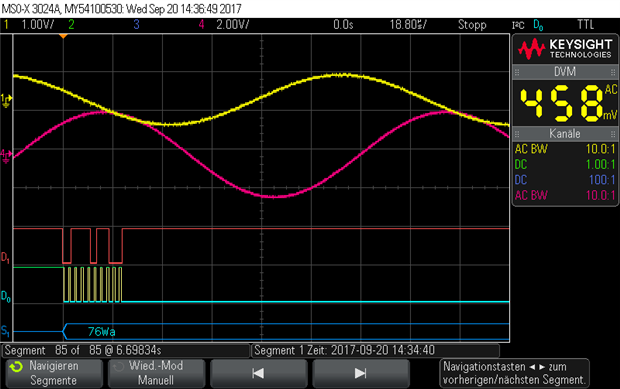620x389 pixels.
Task: Click the Keysight Technologies logo
Action: click(x=565, y=49)
